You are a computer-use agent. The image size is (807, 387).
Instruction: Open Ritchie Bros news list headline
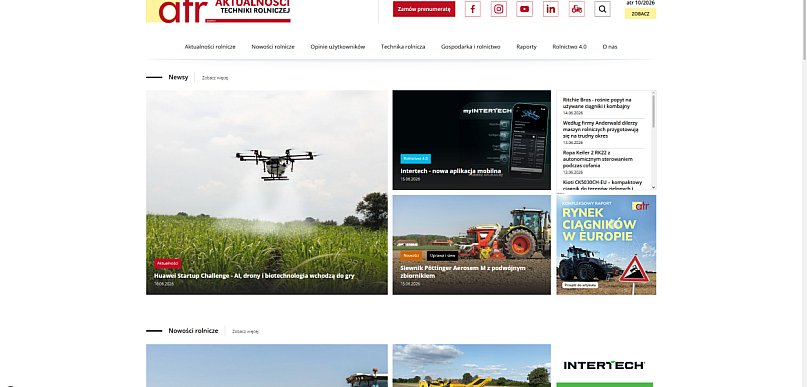[597, 102]
